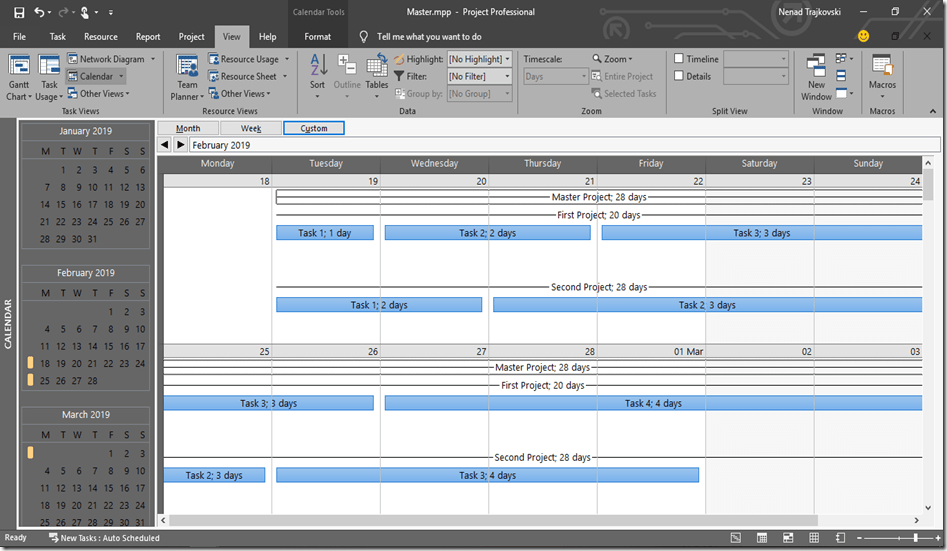The image size is (947, 551).
Task: Go to previous month with left arrow
Action: (165, 145)
